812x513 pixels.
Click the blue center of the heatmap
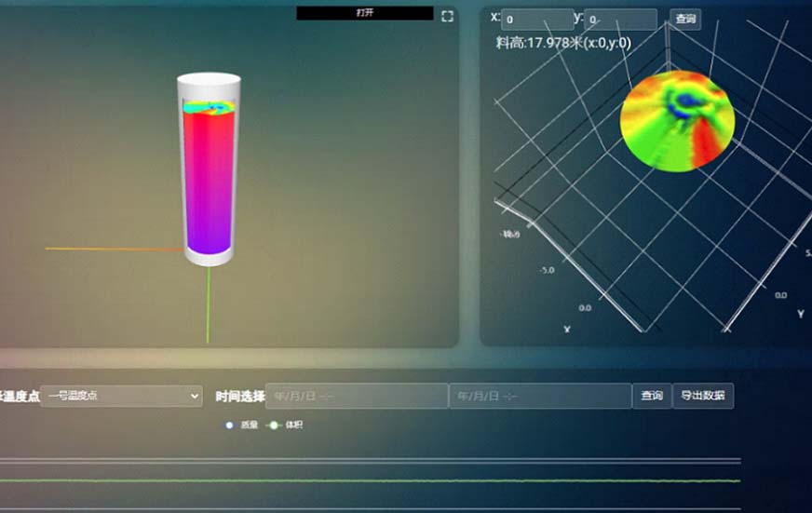687,98
